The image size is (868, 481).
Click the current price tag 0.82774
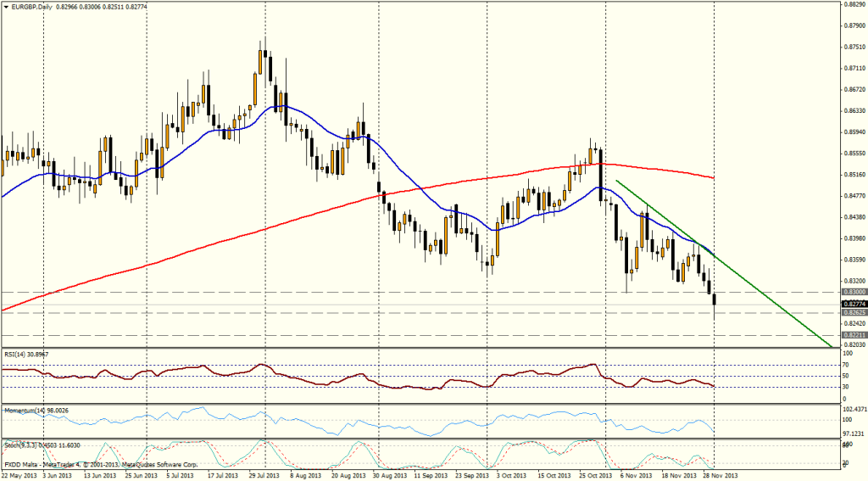[854, 303]
